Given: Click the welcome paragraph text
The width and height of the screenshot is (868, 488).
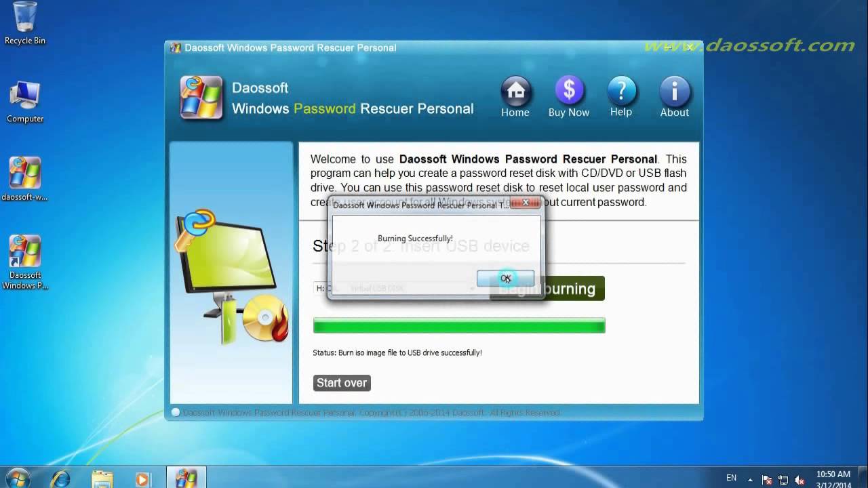Looking at the screenshot, I should click(498, 180).
